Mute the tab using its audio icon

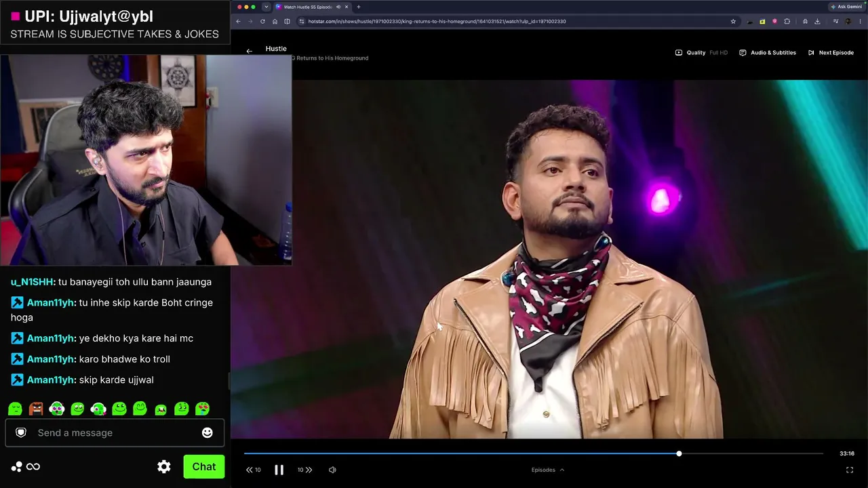[x=338, y=7]
